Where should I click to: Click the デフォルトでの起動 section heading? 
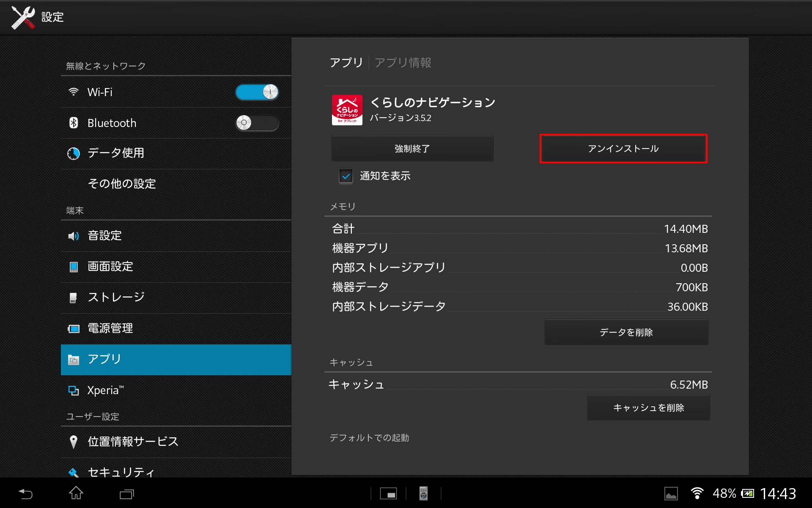pyautogui.click(x=369, y=438)
